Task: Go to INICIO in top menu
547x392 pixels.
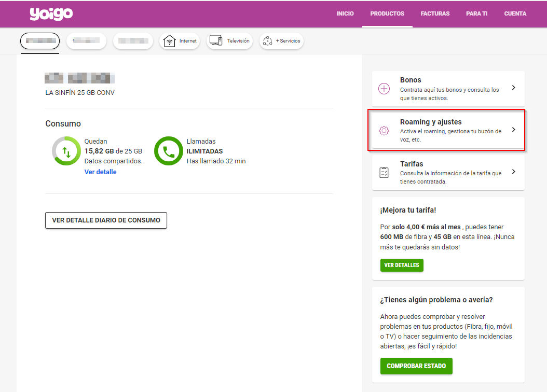Action: [x=345, y=13]
